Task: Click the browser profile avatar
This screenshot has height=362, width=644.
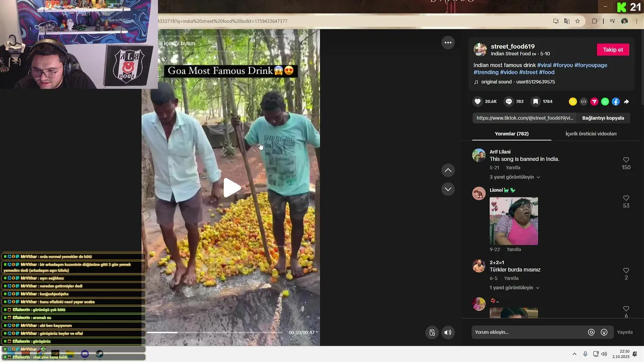Action: 624,21
